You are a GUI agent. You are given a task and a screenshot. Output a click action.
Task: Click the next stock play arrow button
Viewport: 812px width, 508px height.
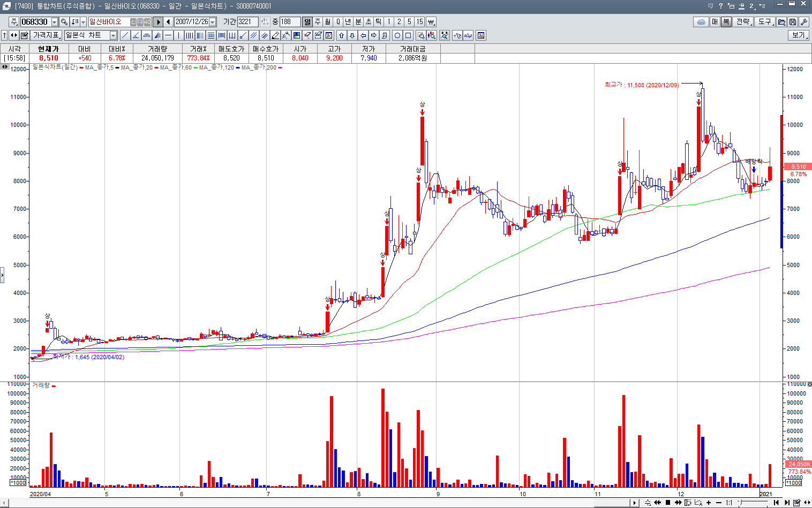click(x=158, y=22)
